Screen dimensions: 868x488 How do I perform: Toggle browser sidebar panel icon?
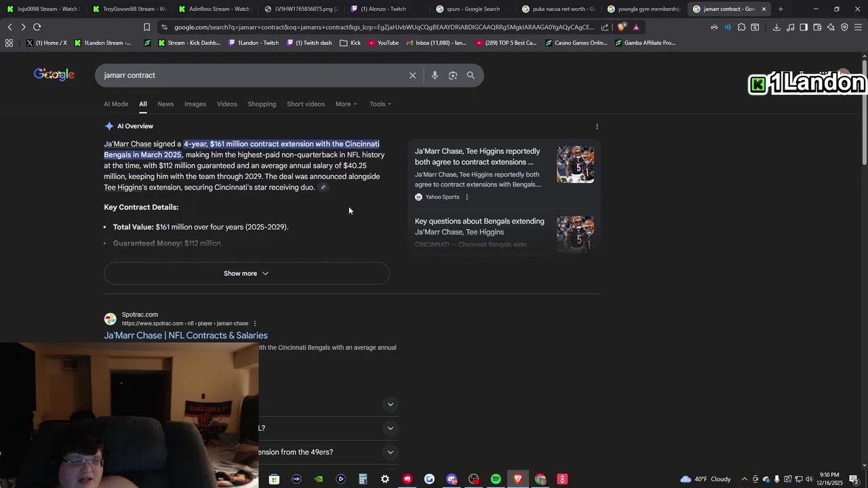point(804,27)
